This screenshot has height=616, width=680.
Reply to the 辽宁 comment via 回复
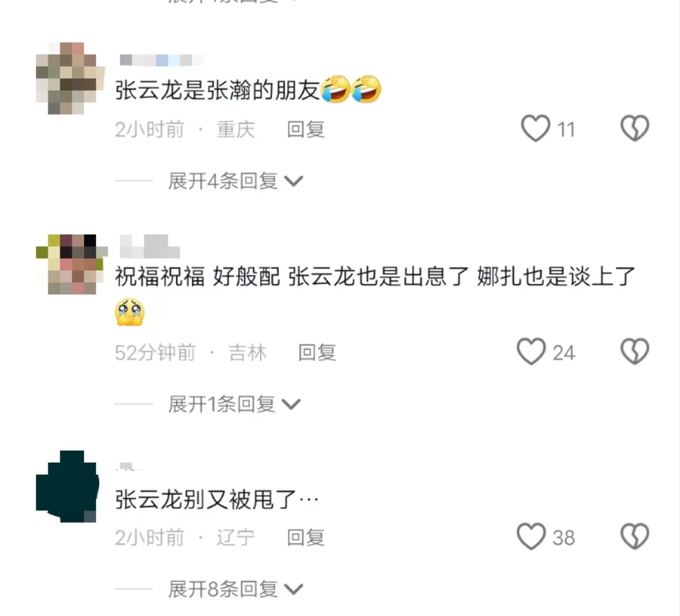click(306, 537)
